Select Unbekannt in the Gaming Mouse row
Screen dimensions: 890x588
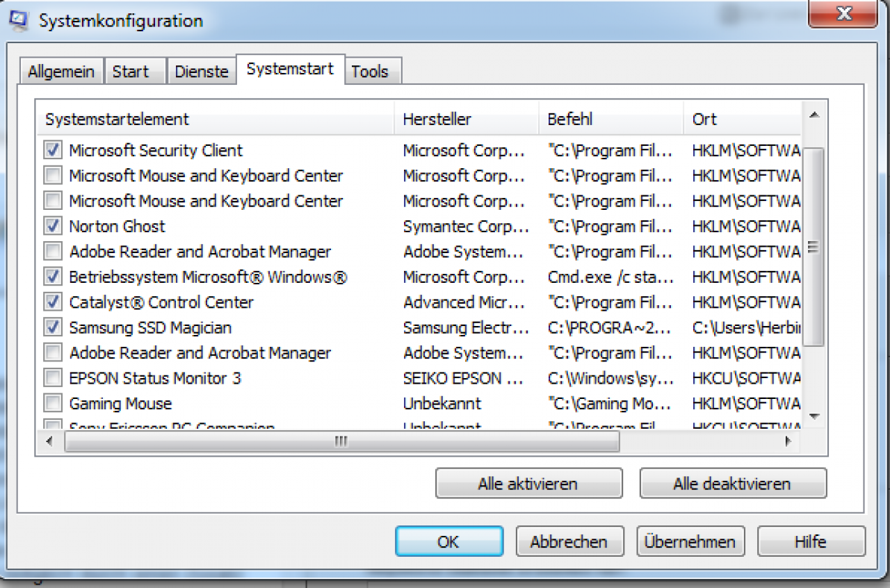[442, 403]
